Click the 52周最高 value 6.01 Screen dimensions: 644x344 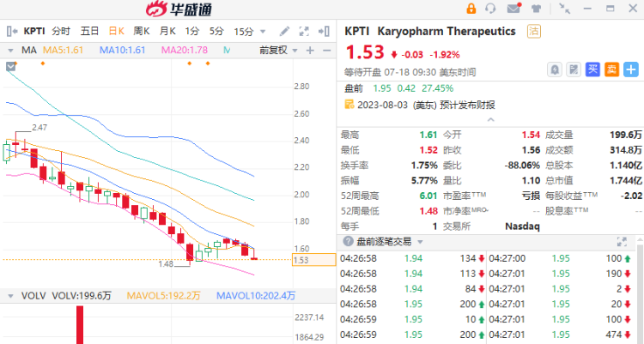point(428,196)
